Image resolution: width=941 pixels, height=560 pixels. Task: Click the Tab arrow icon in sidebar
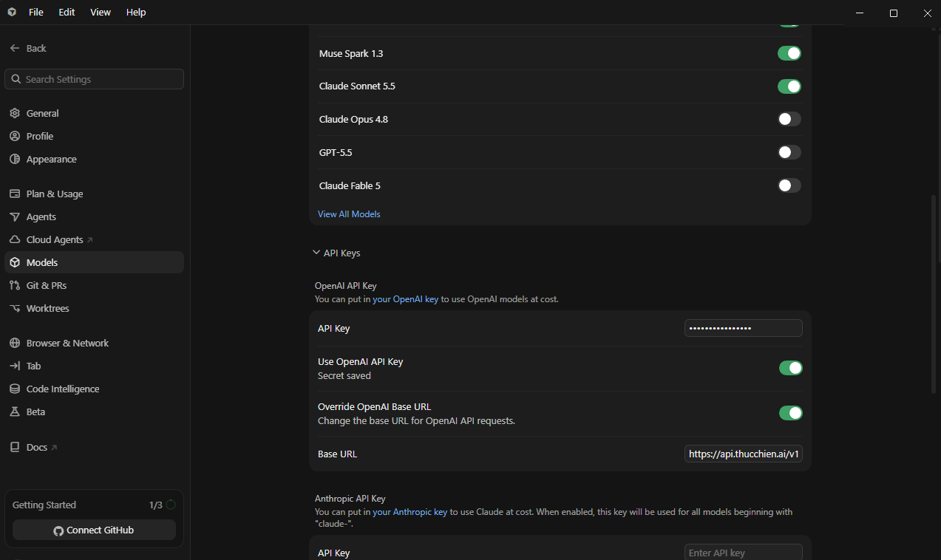pyautogui.click(x=14, y=366)
